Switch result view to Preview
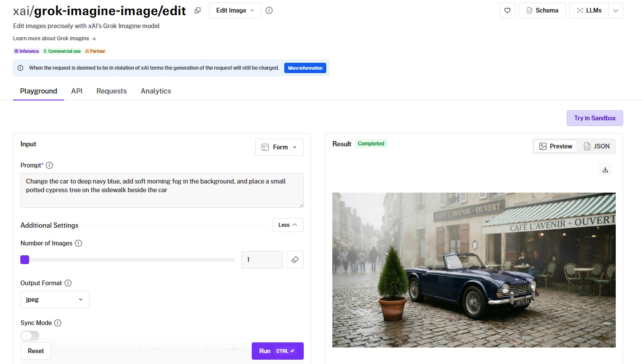643x364 pixels. pyautogui.click(x=555, y=146)
